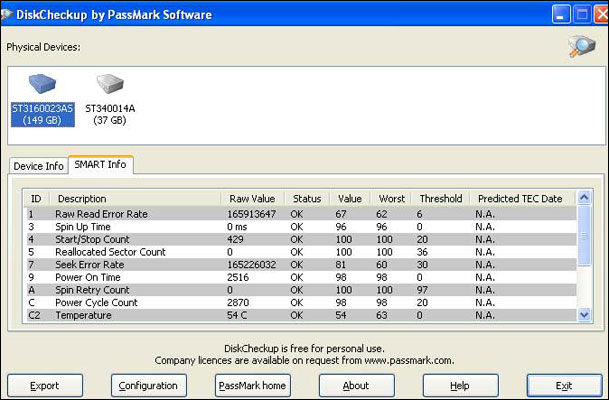
Task: Select the ST3160023AS 149 GB drive icon
Action: click(x=42, y=85)
